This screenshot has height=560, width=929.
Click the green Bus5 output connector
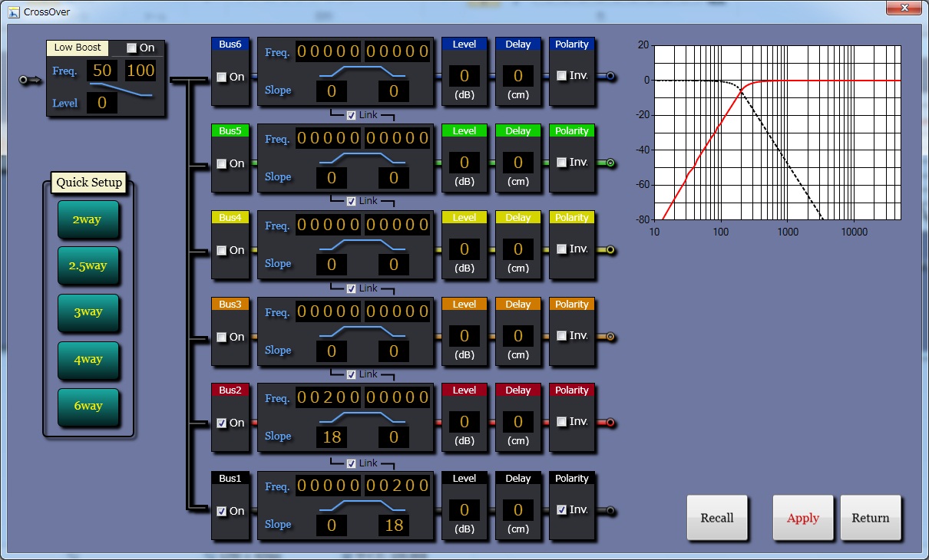[610, 163]
